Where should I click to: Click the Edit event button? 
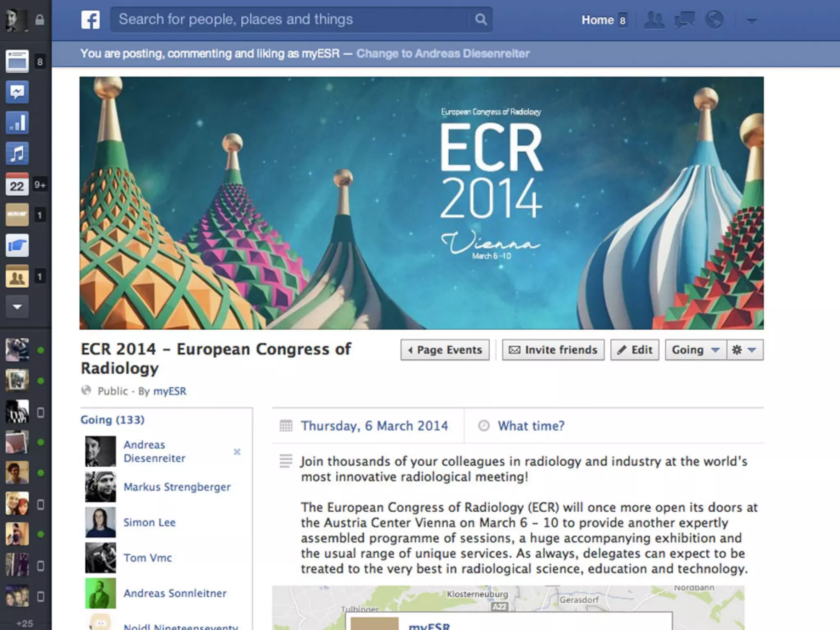[x=635, y=350]
